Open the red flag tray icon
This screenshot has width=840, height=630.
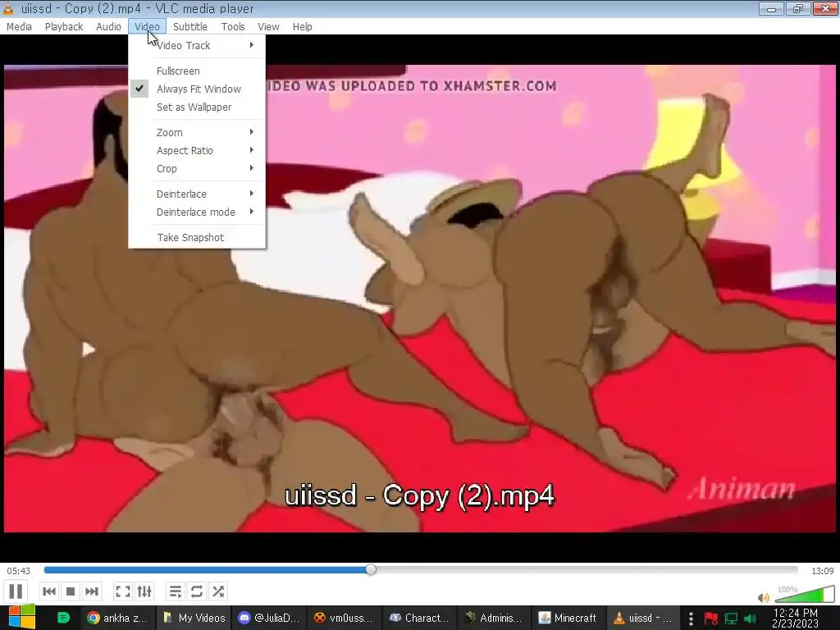pyautogui.click(x=711, y=619)
